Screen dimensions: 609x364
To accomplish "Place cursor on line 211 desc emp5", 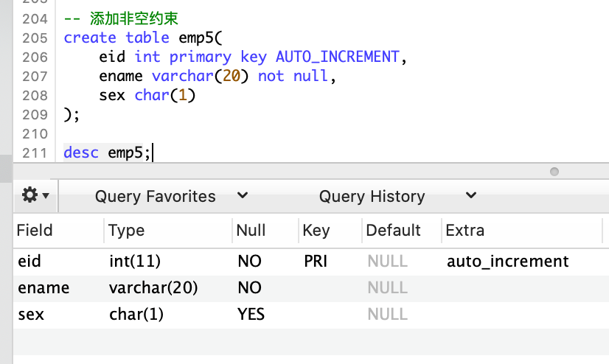I will click(x=107, y=153).
